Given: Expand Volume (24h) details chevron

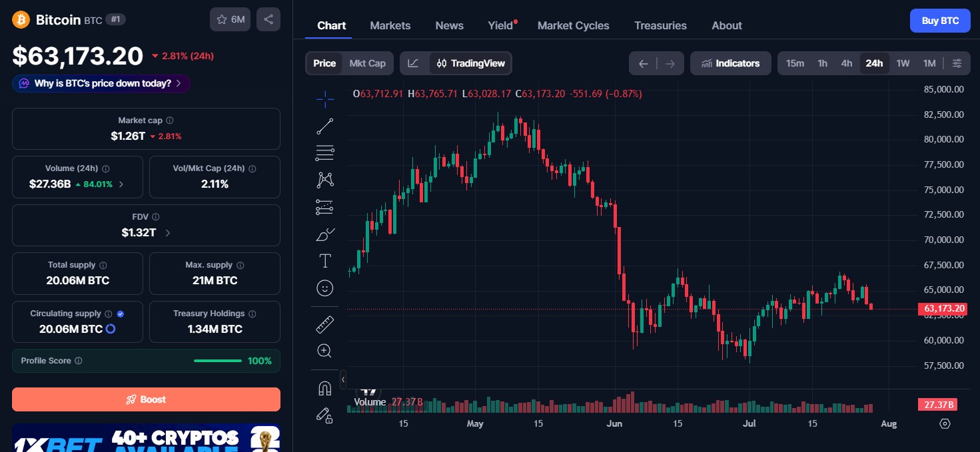Looking at the screenshot, I should [x=121, y=184].
